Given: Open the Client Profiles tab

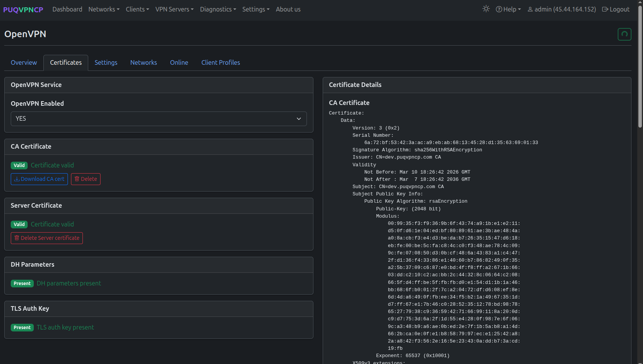Looking at the screenshot, I should coord(221,62).
